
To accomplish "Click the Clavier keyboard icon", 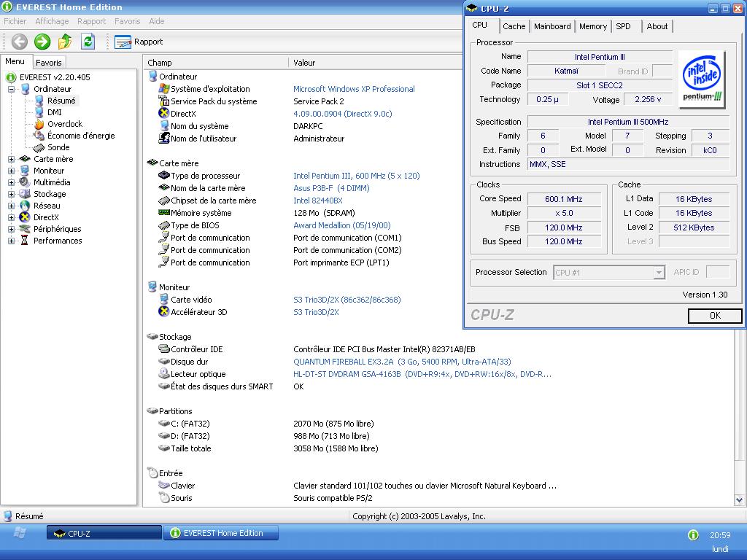I will (x=164, y=485).
